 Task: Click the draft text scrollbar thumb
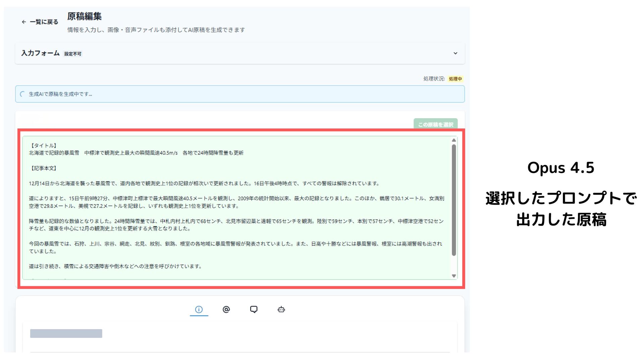point(454,200)
